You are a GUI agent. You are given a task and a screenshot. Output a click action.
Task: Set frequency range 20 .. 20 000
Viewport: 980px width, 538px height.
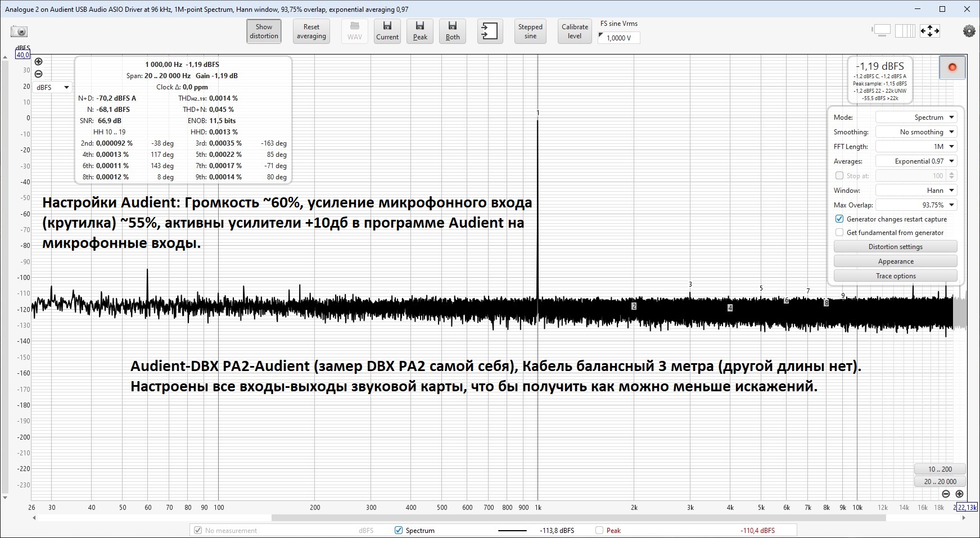click(x=940, y=481)
